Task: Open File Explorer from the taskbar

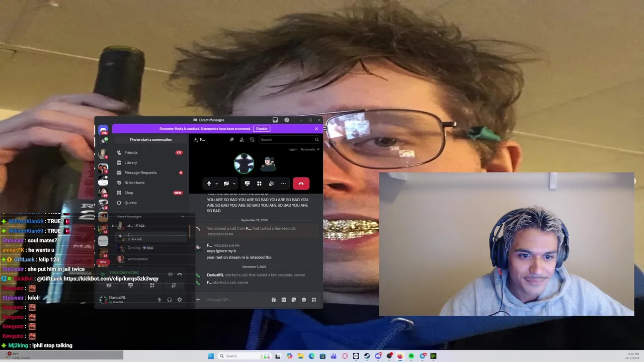Action: (300, 356)
